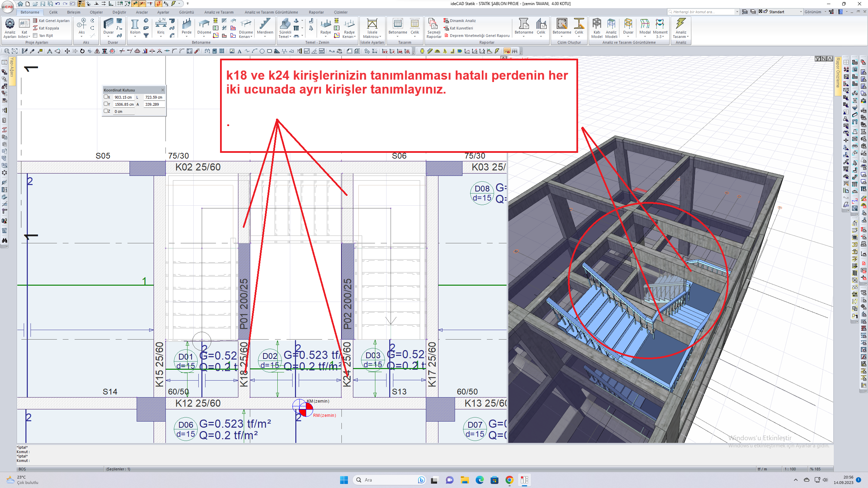Create Betonarme drawing in Çizim Oluştur
Image resolution: width=868 pixels, height=488 pixels.
562,27
